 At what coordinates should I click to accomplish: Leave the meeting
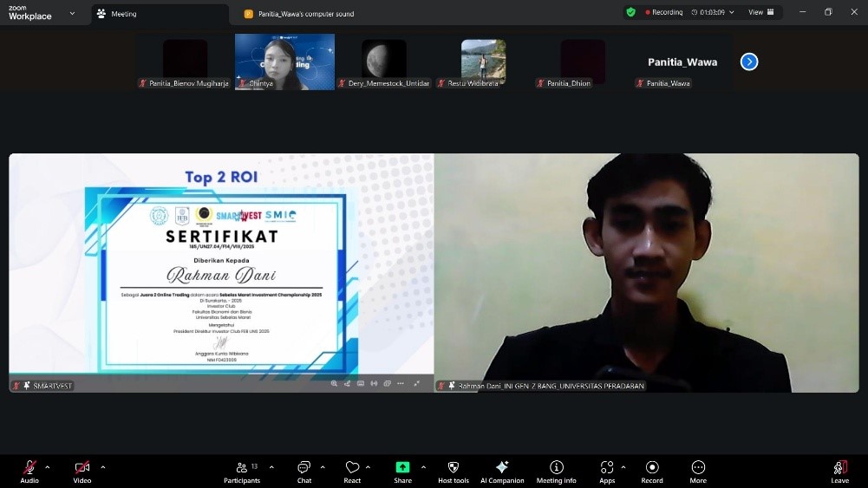pos(839,469)
